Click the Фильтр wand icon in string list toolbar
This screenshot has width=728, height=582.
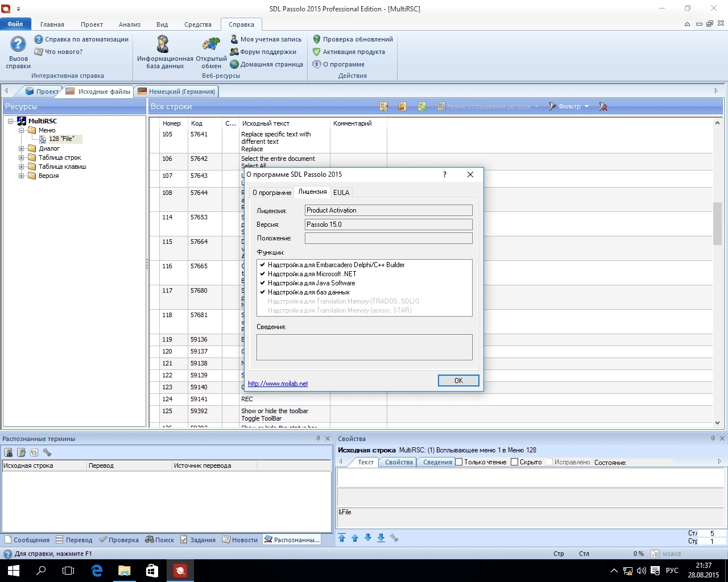pos(552,106)
